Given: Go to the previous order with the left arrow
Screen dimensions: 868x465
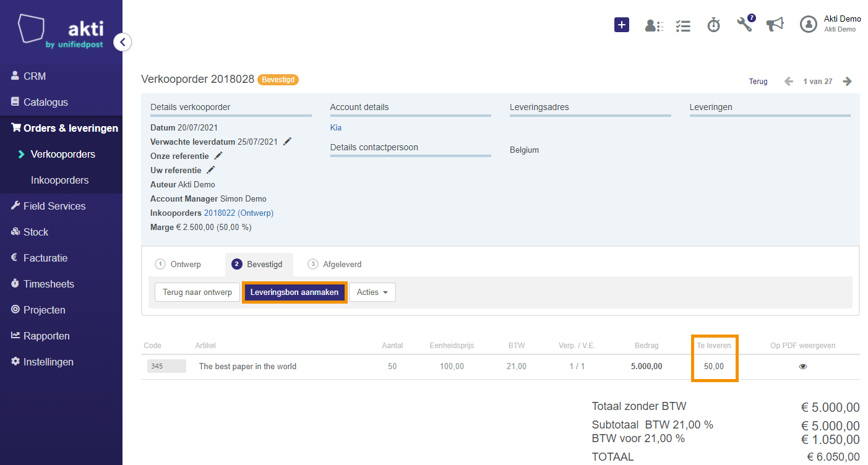Looking at the screenshot, I should point(789,82).
